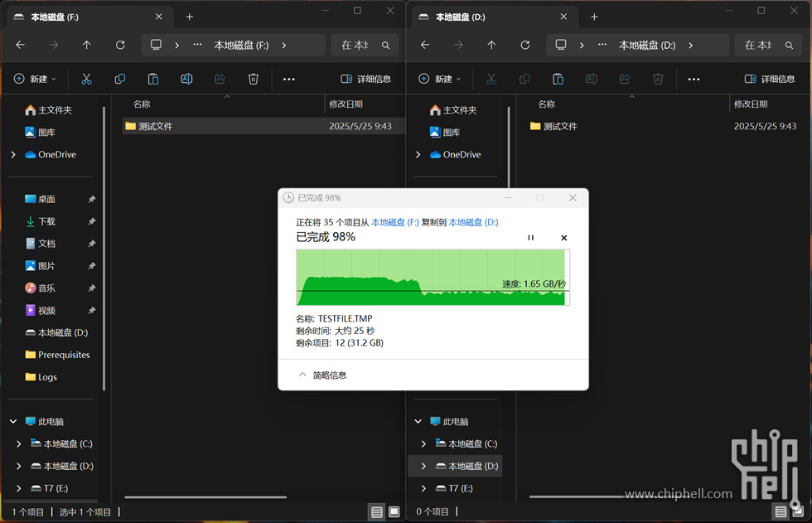Viewport: 812px width, 523px height.
Task: Select 测试文件 folder in F: window
Action: 263,126
